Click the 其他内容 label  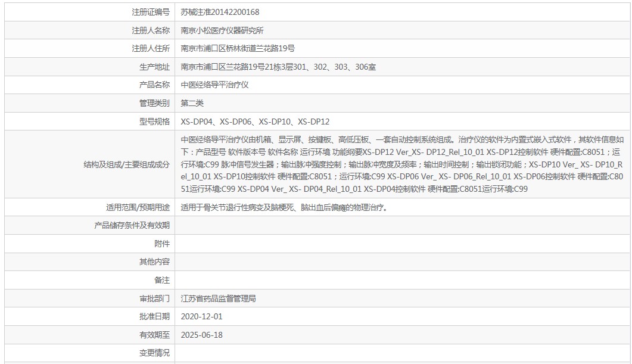[x=154, y=262]
